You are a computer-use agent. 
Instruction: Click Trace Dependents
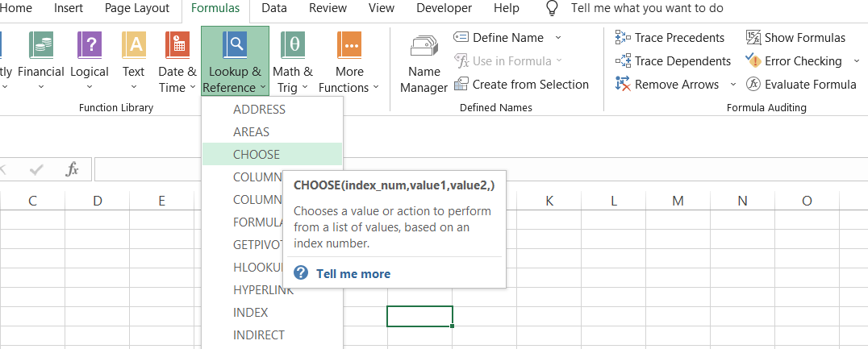[x=674, y=61]
